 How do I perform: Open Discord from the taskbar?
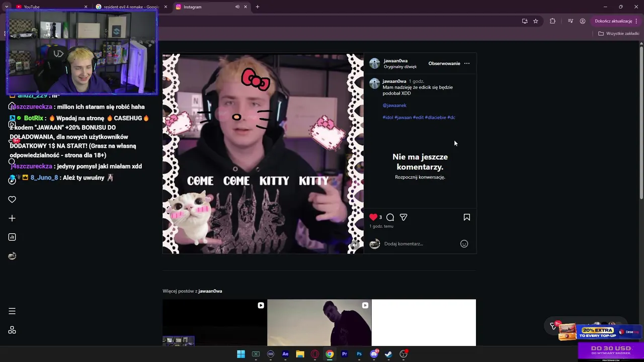[x=374, y=354]
